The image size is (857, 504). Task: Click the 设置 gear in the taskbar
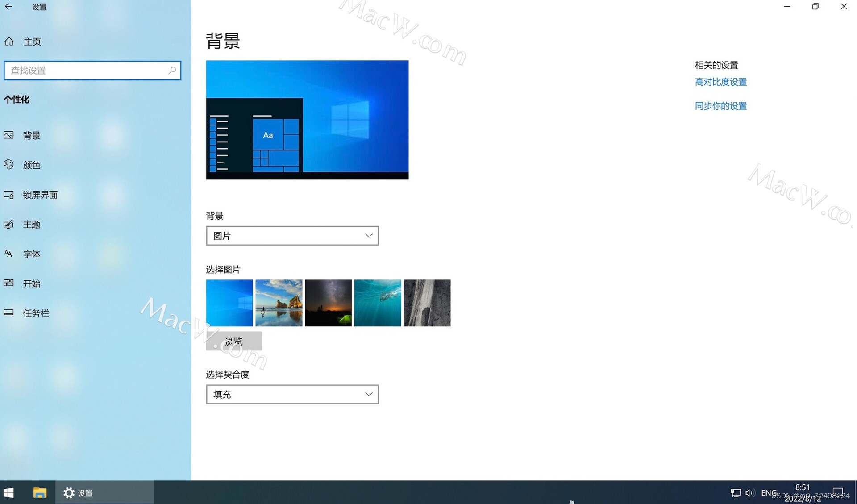coord(69,493)
